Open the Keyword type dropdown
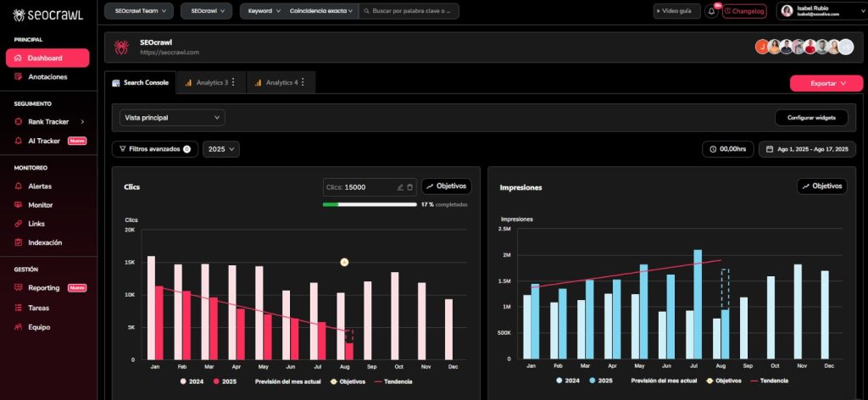868x400 pixels. coord(264,11)
